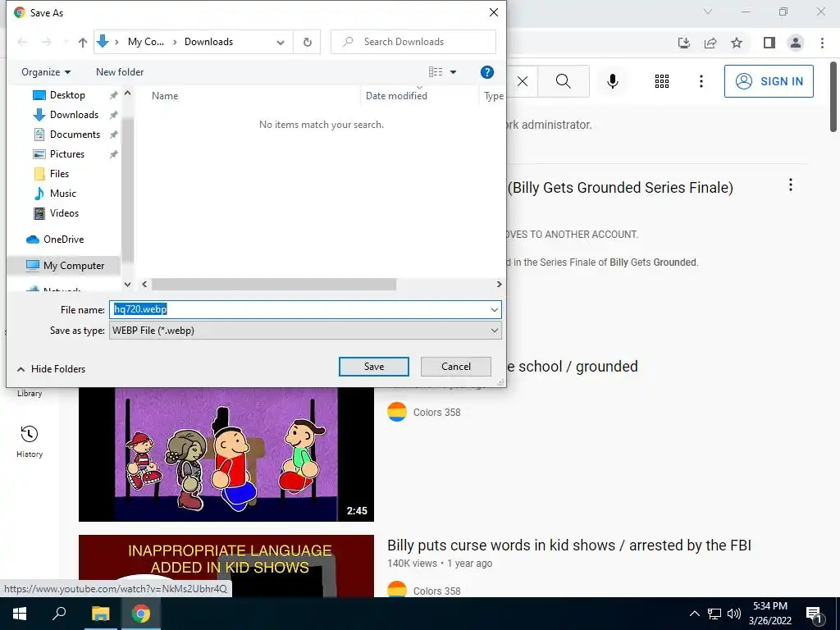The width and height of the screenshot is (840, 630).
Task: Open File Explorer from taskbar
Action: click(100, 614)
